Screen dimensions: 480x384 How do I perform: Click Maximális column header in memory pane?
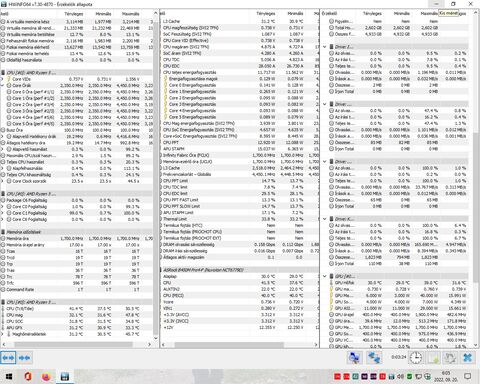(131, 14)
